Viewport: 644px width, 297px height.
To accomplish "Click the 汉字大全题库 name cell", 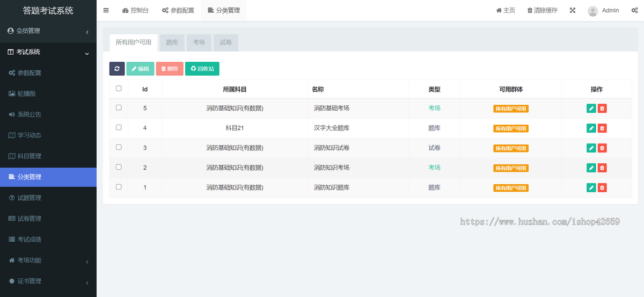I will pyautogui.click(x=332, y=128).
